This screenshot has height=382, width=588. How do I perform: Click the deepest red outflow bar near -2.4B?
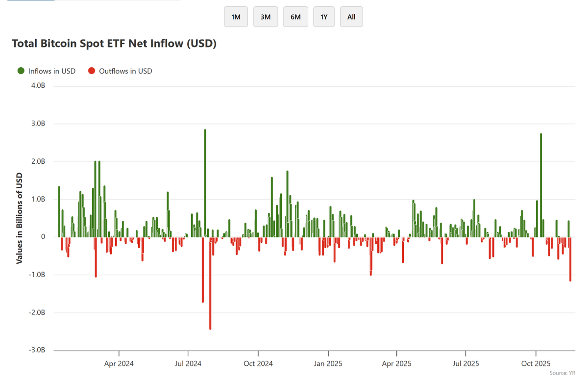pos(210,283)
